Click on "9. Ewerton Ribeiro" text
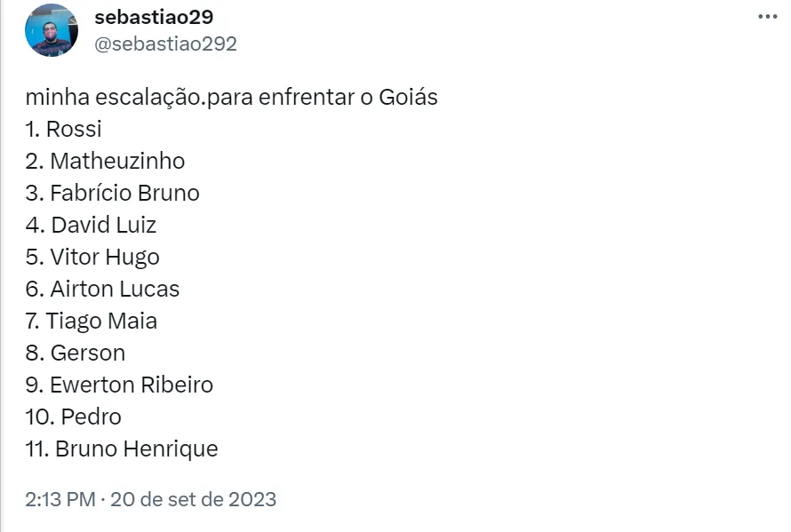Viewport: 791px width, 532px height. click(x=119, y=385)
